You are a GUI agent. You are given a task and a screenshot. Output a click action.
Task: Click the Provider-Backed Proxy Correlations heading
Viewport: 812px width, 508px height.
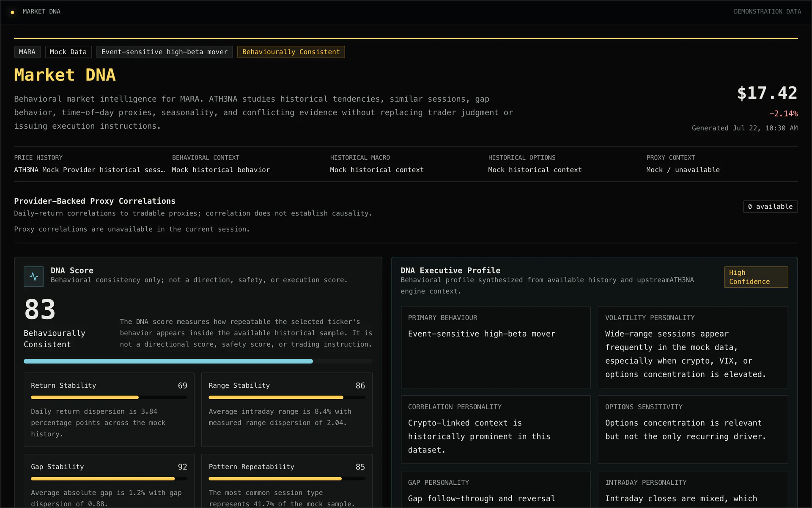(95, 201)
